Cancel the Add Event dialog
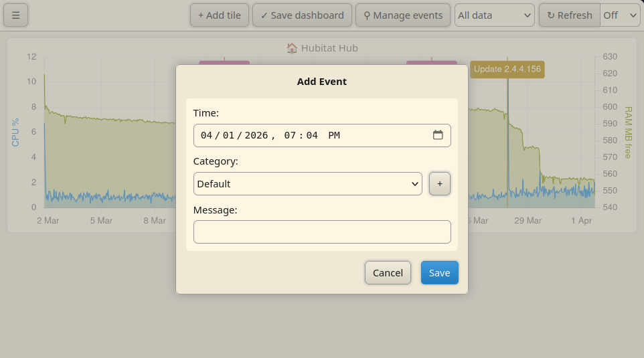 388,272
